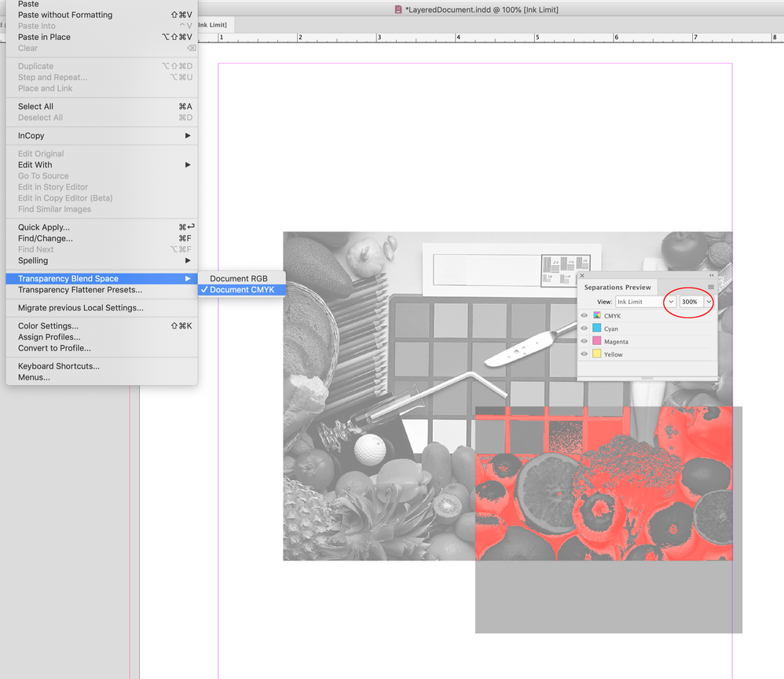Open Color Settings dialog
Image resolution: width=784 pixels, height=679 pixels.
[x=101, y=325]
